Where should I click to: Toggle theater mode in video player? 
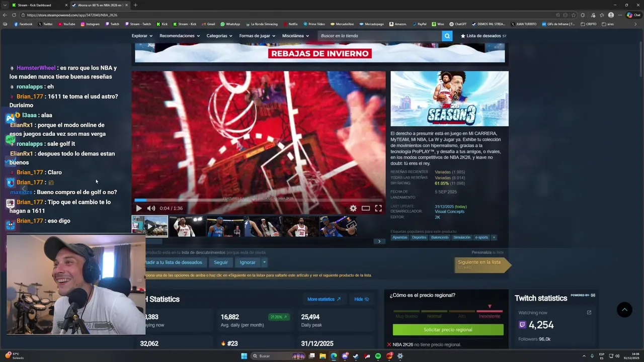pos(366,208)
